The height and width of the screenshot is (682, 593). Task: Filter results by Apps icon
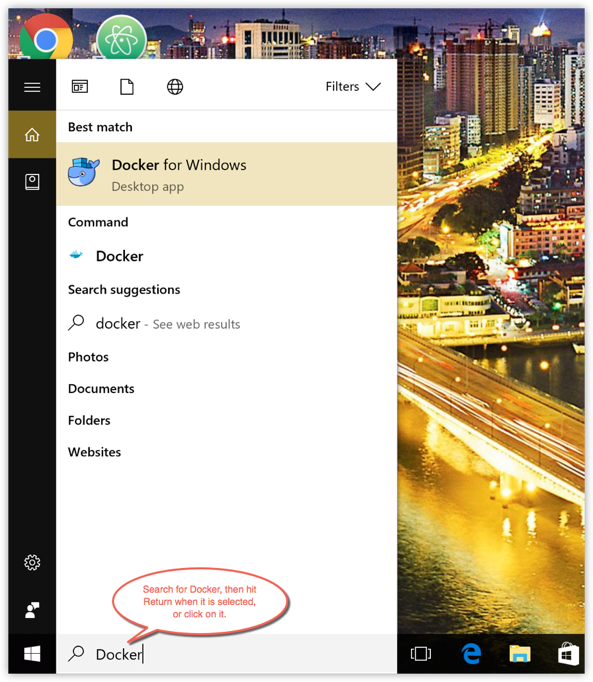click(80, 87)
